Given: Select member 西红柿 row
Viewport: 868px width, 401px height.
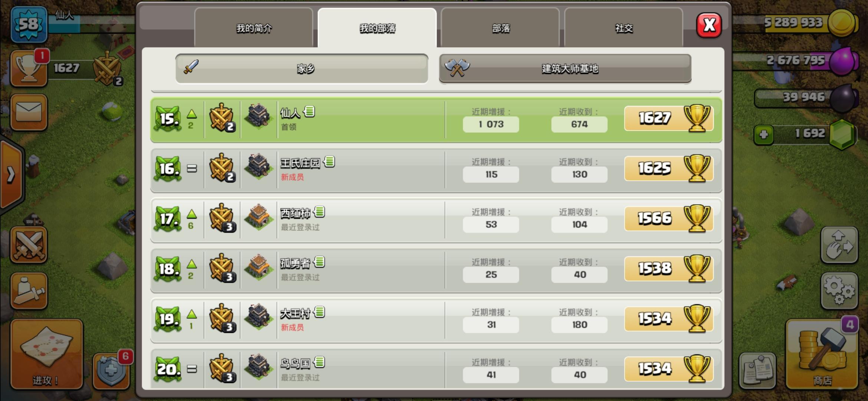Looking at the screenshot, I should [x=436, y=220].
